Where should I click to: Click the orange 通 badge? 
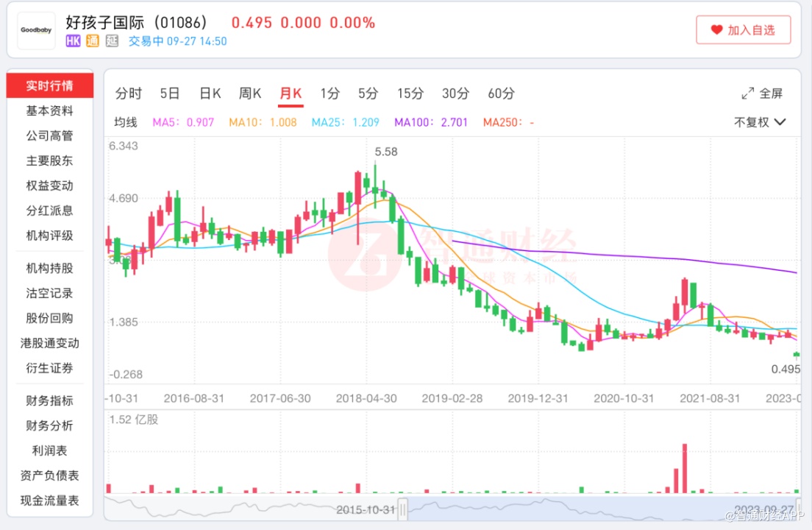pos(93,41)
